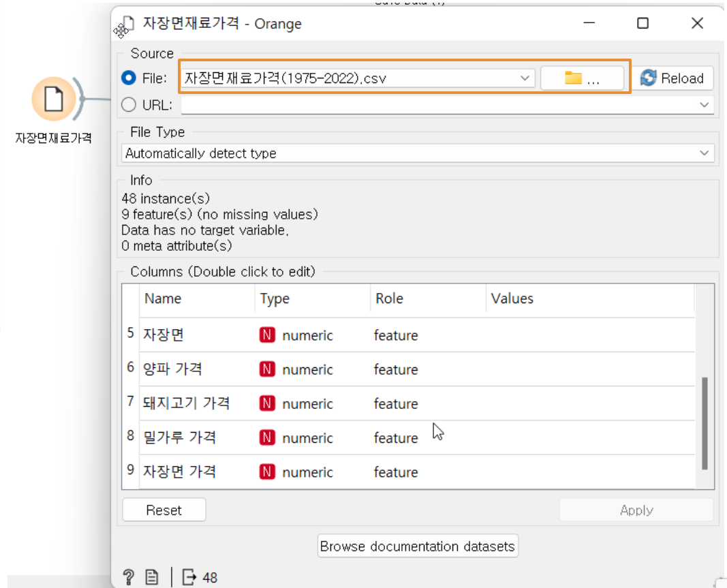
Task: Select the 밀가루 가격 column name
Action: tap(179, 437)
